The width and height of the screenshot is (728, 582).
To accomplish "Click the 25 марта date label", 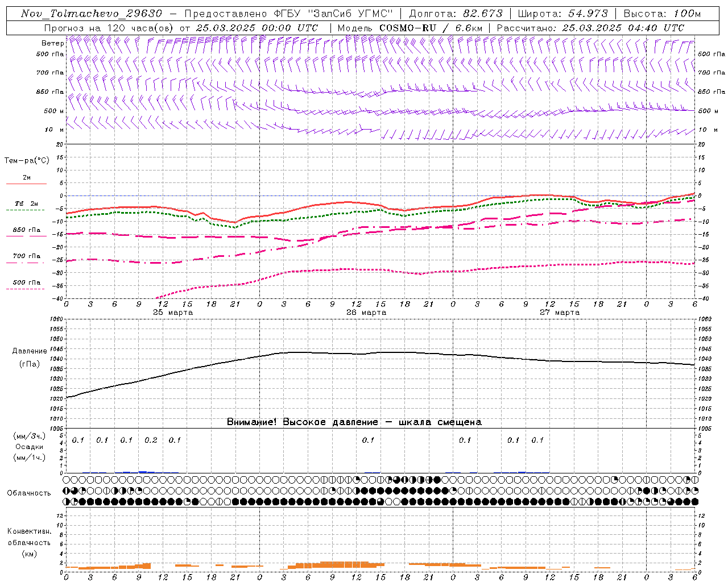I will click(173, 312).
